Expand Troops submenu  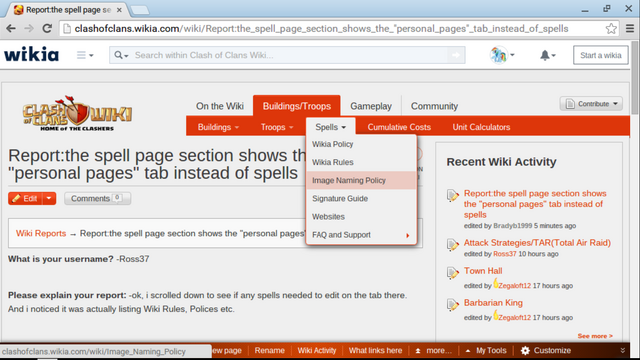pos(277,127)
